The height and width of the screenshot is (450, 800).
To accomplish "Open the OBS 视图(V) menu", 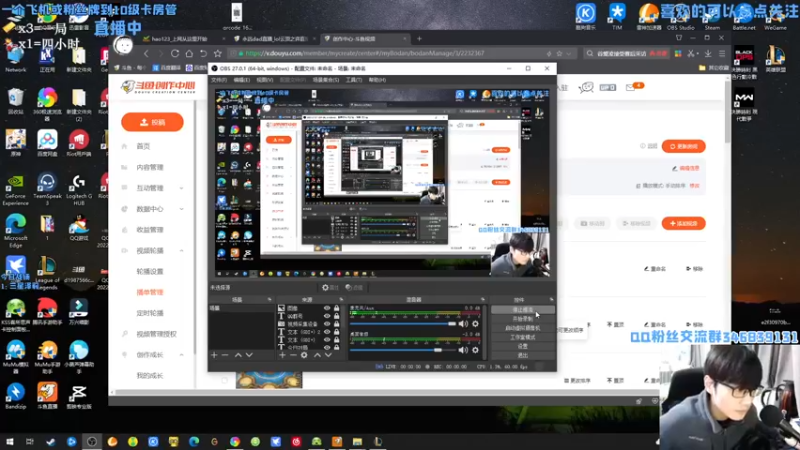I will point(264,80).
